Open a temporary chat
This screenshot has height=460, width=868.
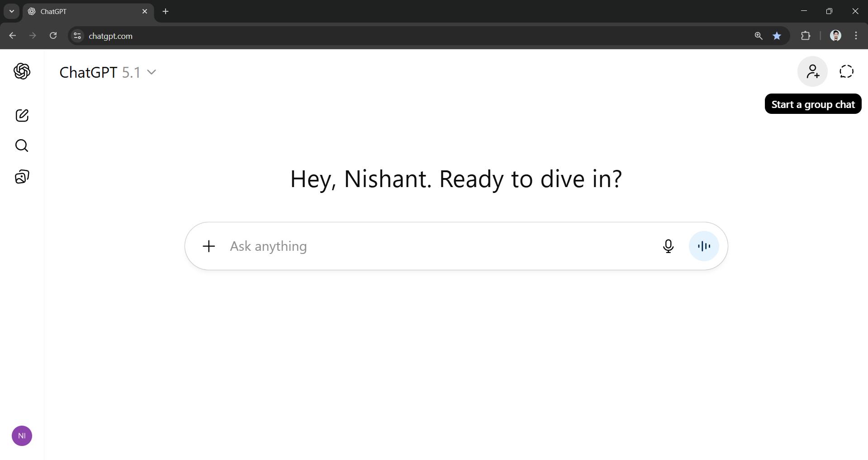click(846, 71)
